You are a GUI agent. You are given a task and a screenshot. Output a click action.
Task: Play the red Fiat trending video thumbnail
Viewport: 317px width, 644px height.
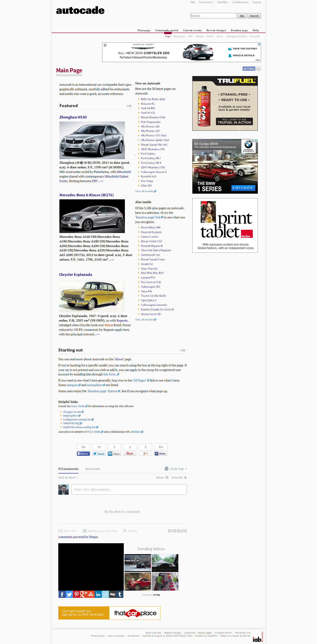[x=138, y=581]
